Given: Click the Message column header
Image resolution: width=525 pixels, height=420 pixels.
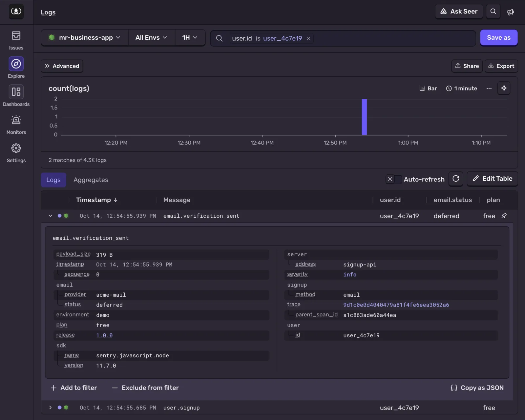Looking at the screenshot, I should coord(177,200).
